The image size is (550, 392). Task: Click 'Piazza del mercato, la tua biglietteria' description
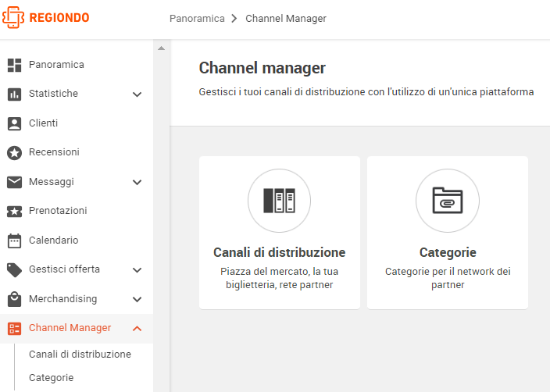[x=279, y=278]
